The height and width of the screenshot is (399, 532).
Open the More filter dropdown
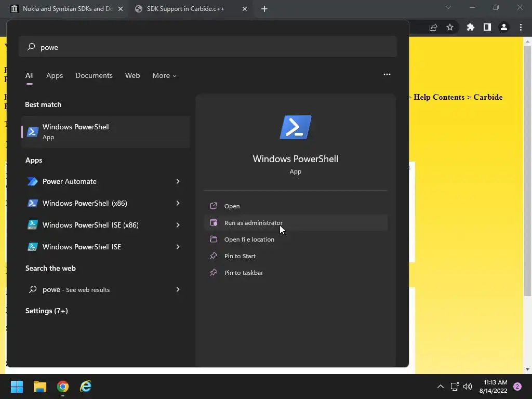coord(165,75)
